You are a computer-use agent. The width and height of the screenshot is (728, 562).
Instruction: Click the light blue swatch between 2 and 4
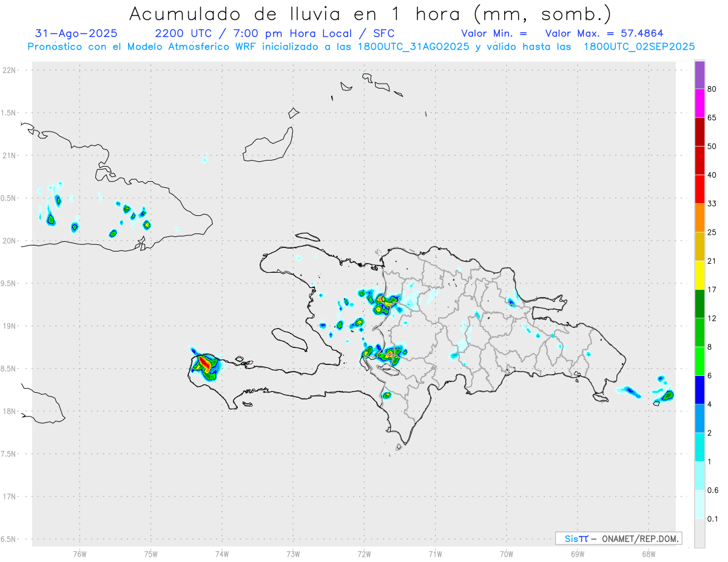(699, 419)
